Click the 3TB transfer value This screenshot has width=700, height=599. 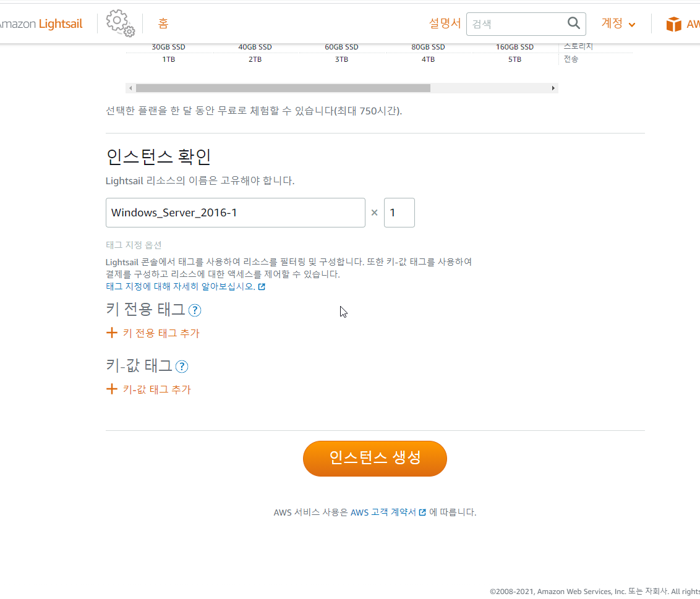341,59
